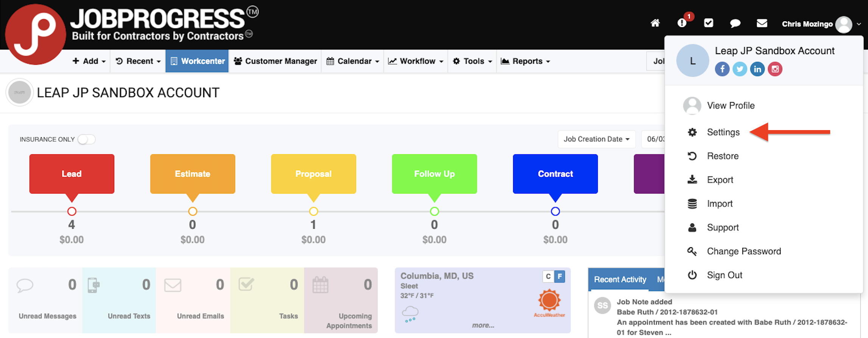The width and height of the screenshot is (868, 338).
Task: Open the Facebook social icon
Action: tap(722, 69)
